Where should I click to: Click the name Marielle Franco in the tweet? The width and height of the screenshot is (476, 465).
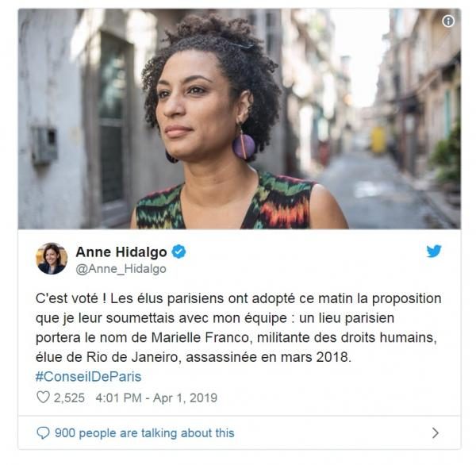(x=201, y=337)
